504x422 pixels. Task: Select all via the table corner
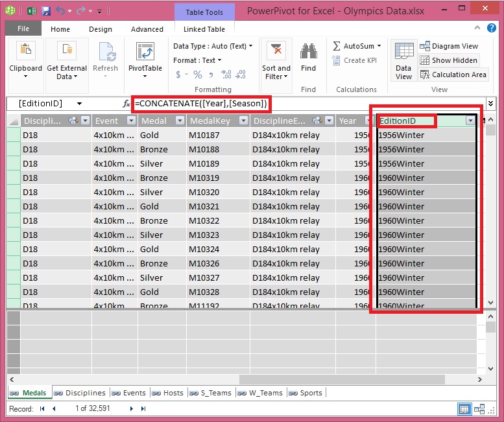click(x=14, y=121)
